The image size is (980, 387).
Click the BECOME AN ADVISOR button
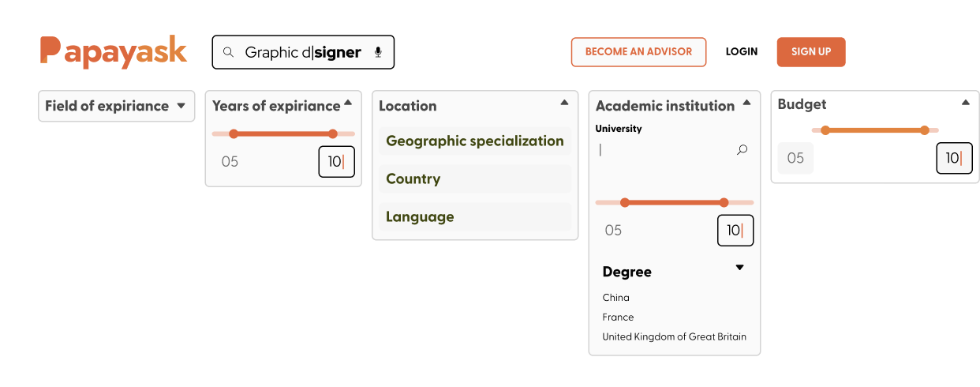pos(638,52)
